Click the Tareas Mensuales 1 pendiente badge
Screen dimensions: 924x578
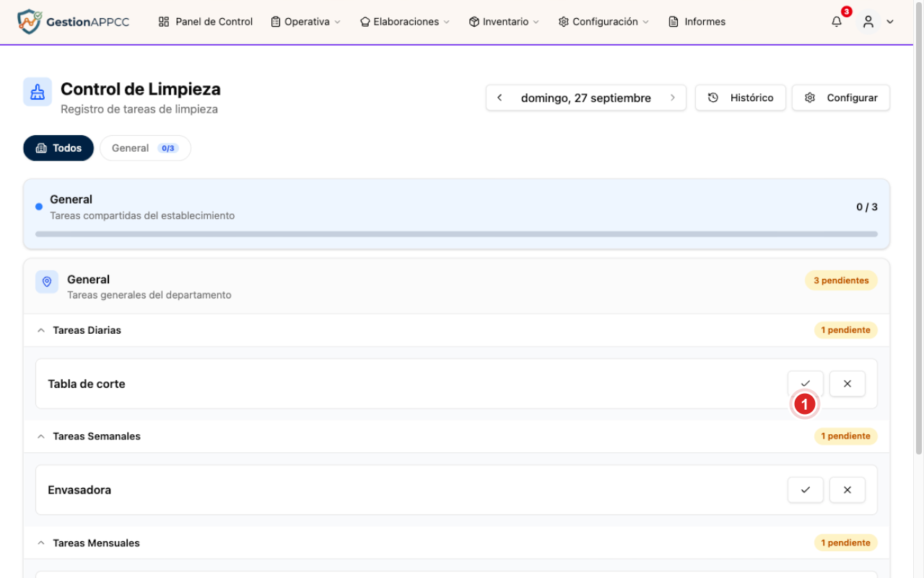click(x=846, y=543)
